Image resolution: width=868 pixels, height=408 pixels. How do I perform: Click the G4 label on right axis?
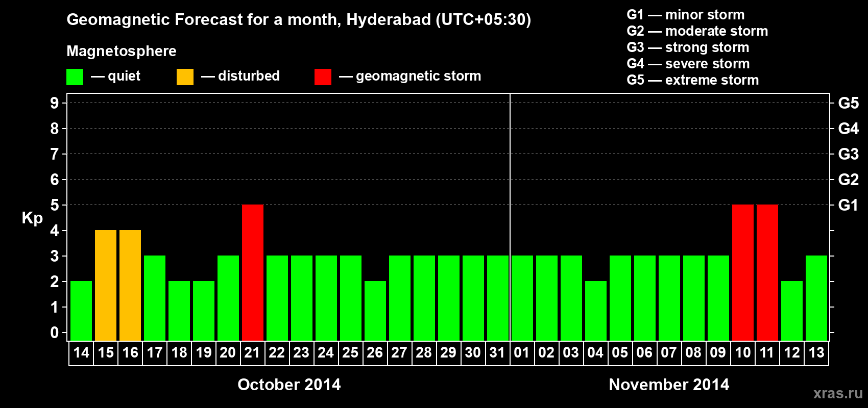pos(848,129)
